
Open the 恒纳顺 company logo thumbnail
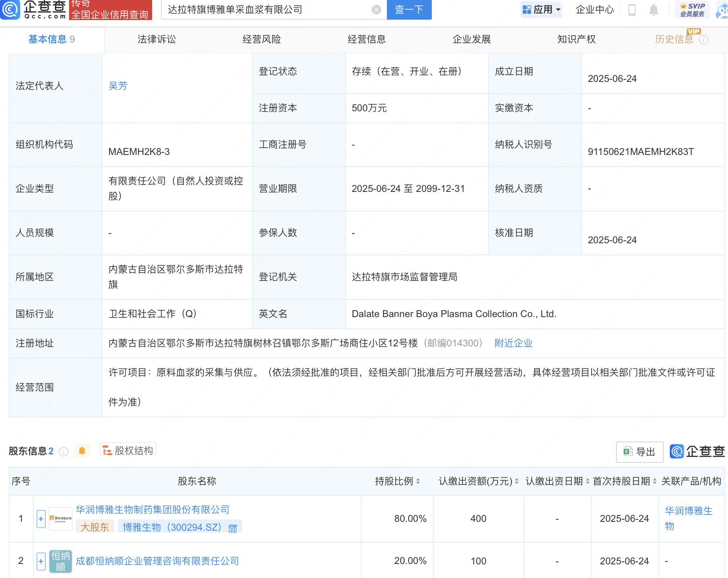(x=61, y=561)
